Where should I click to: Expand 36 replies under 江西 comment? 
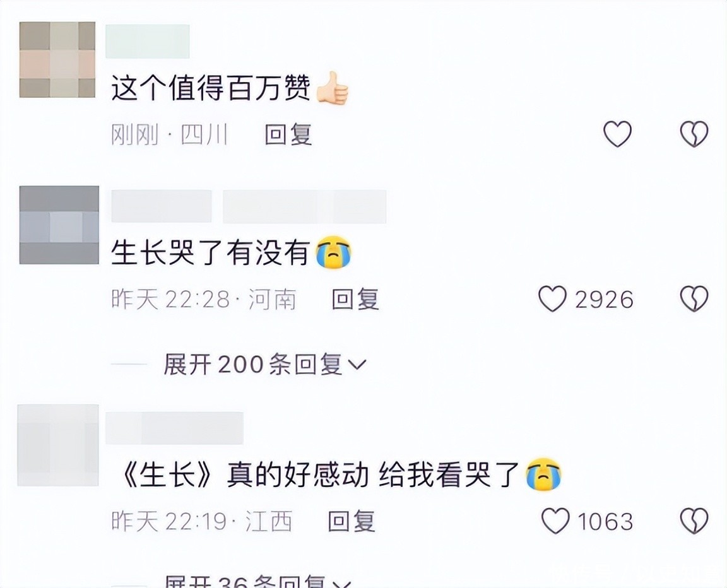pos(257,581)
